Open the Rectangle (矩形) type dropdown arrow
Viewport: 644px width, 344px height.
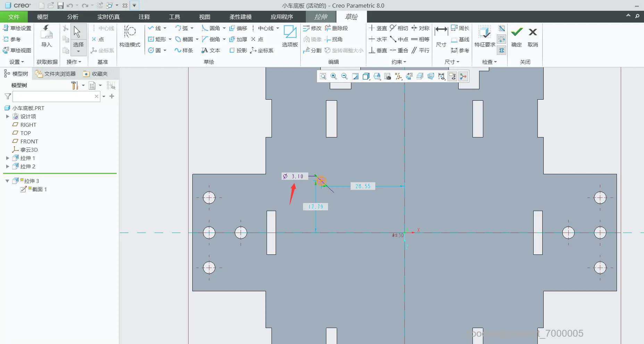click(x=170, y=39)
